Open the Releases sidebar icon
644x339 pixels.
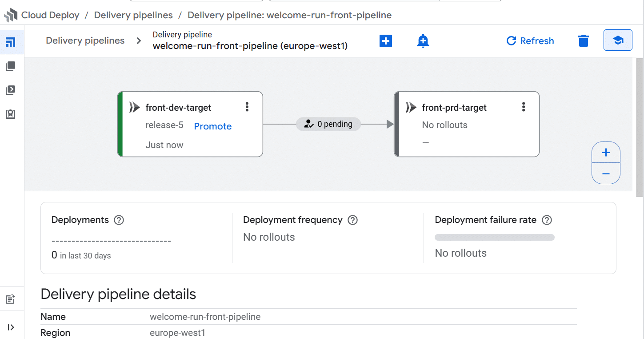coord(11,66)
